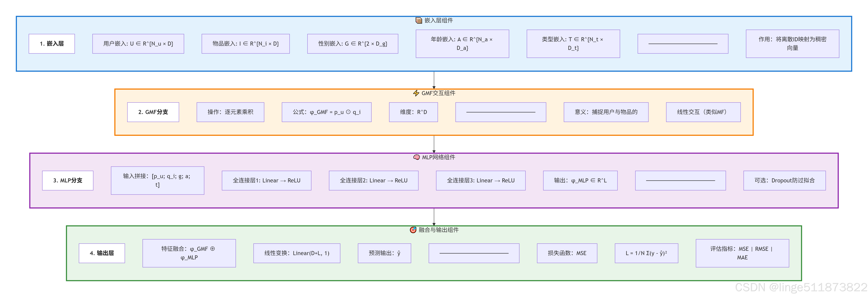Click the 全连接层2: Linear → ReLU box
Image resolution: width=868 pixels, height=297 pixels.
(374, 181)
